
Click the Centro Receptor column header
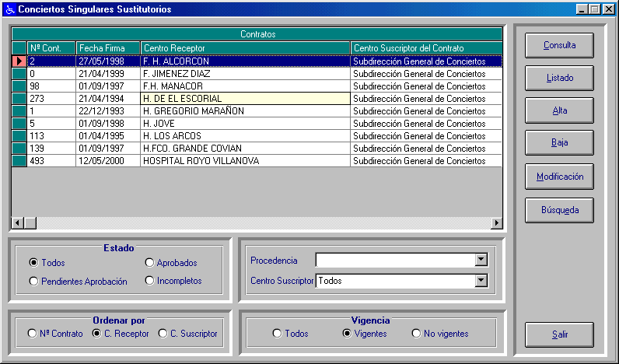[x=245, y=48]
